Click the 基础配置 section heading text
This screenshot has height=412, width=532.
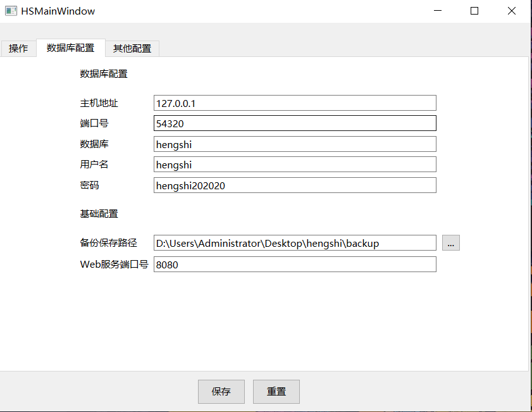[x=99, y=214]
